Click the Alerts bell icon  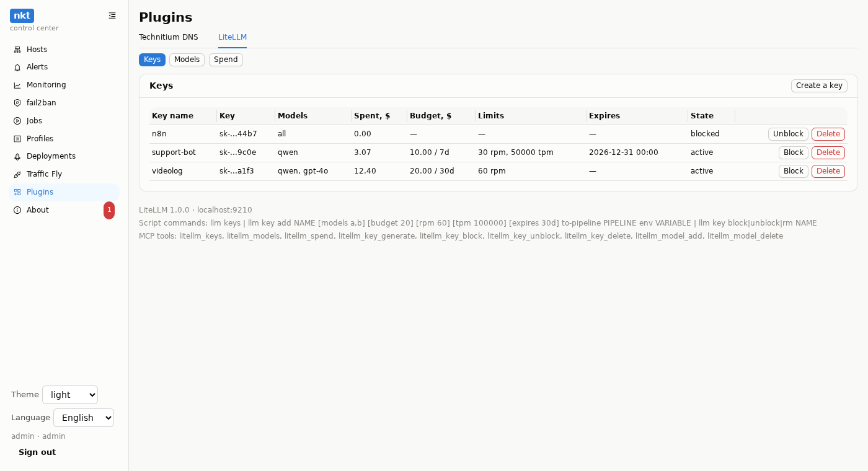click(17, 67)
